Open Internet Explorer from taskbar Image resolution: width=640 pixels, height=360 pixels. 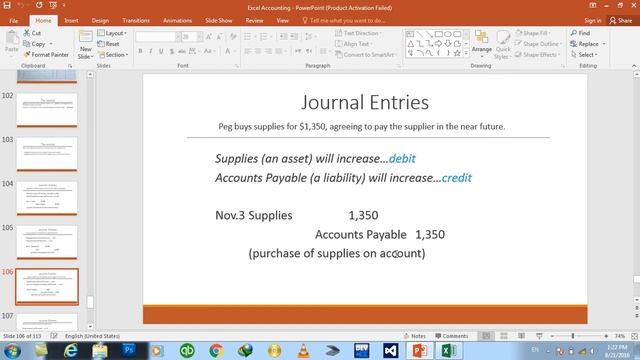(x=70, y=350)
